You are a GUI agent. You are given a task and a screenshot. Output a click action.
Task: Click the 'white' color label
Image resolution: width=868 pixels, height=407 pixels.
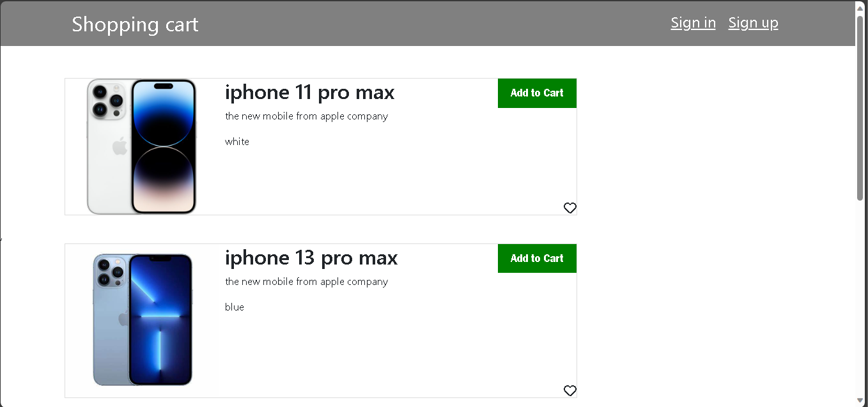pyautogui.click(x=237, y=142)
